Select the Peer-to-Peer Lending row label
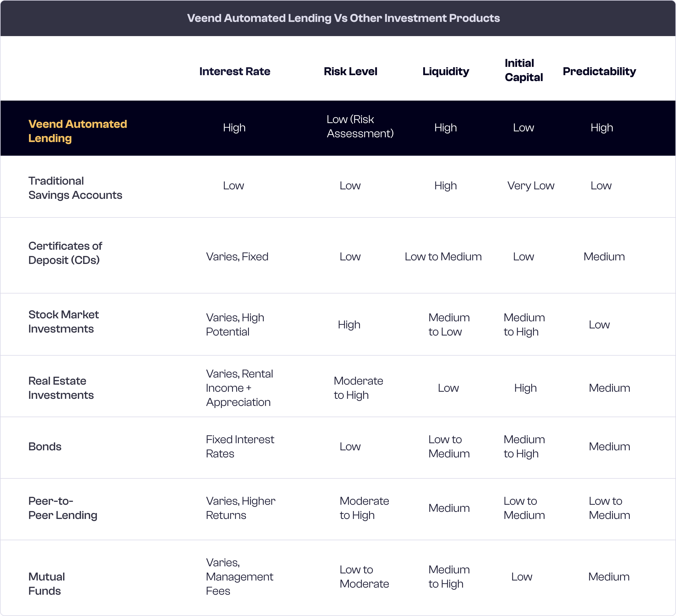The image size is (676, 616). click(x=63, y=508)
